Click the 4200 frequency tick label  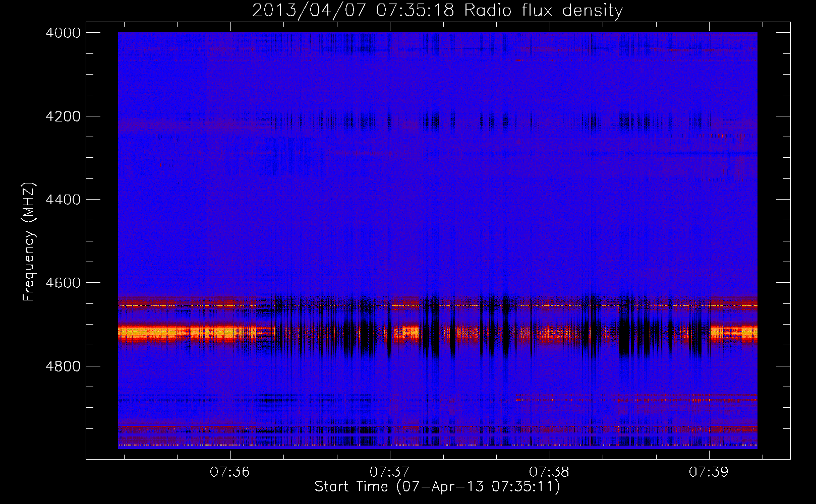pyautogui.click(x=63, y=116)
